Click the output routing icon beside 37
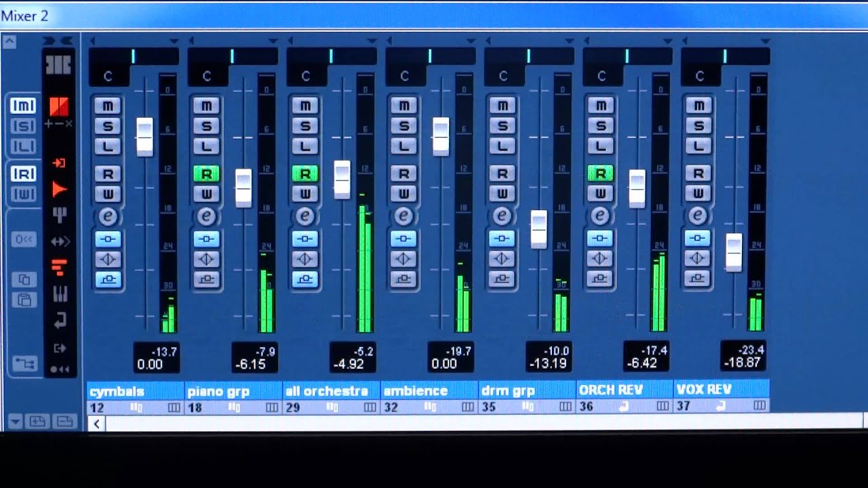The width and height of the screenshot is (868, 488). (x=721, y=406)
